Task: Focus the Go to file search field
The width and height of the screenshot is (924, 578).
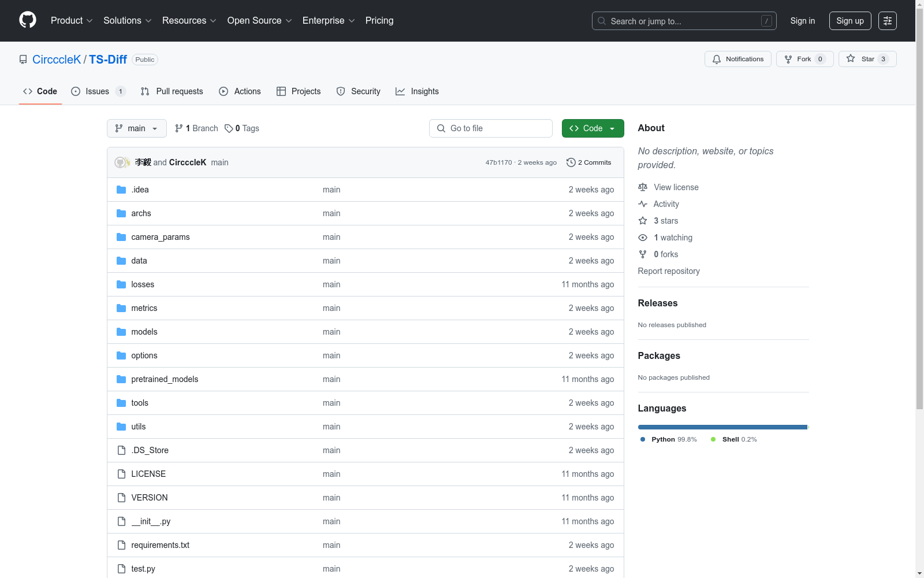Action: click(491, 128)
